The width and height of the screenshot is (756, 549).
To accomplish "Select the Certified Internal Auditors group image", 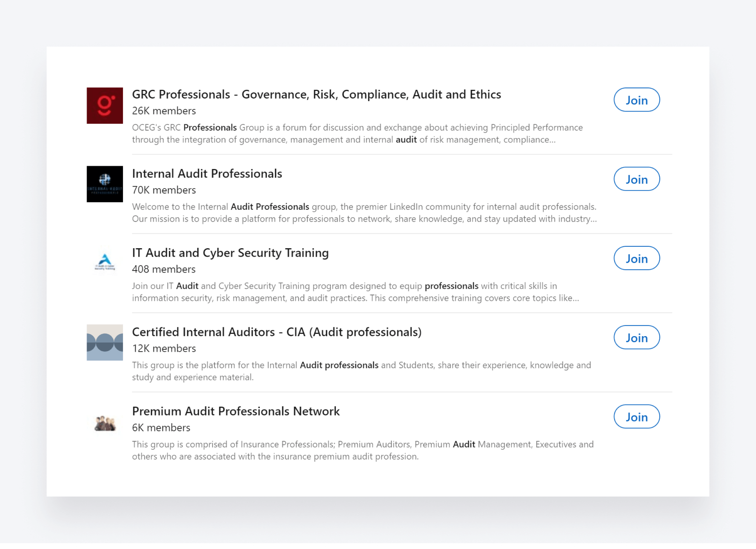I will 104,343.
